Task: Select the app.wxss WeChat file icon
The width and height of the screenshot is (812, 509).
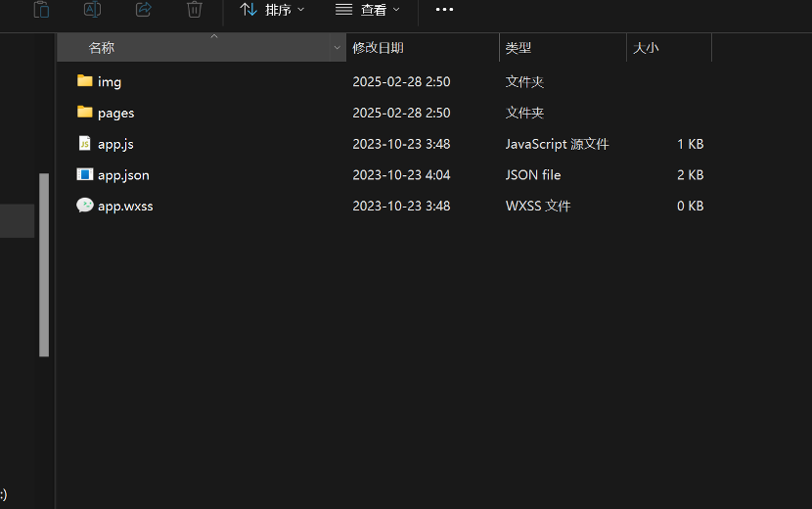Action: pos(85,206)
